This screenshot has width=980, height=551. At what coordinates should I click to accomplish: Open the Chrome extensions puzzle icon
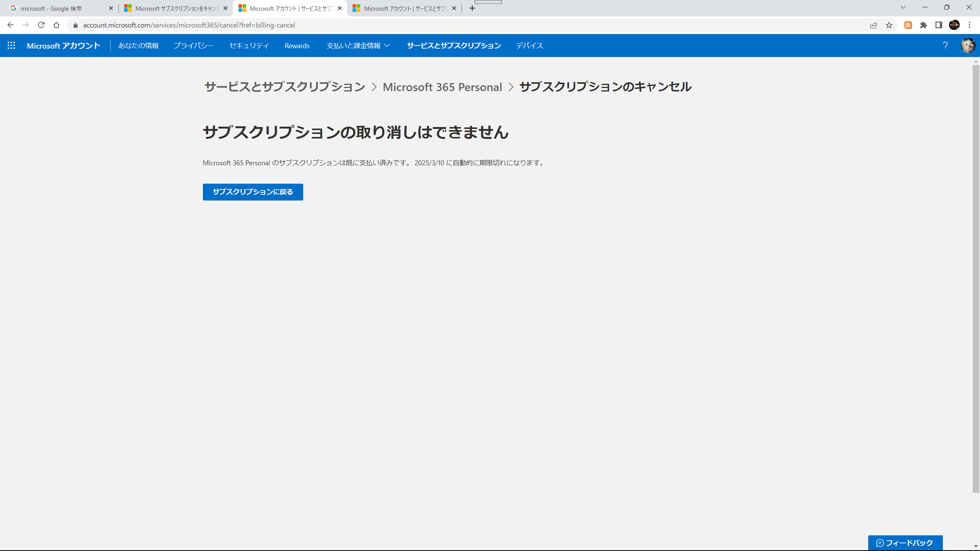(x=923, y=25)
